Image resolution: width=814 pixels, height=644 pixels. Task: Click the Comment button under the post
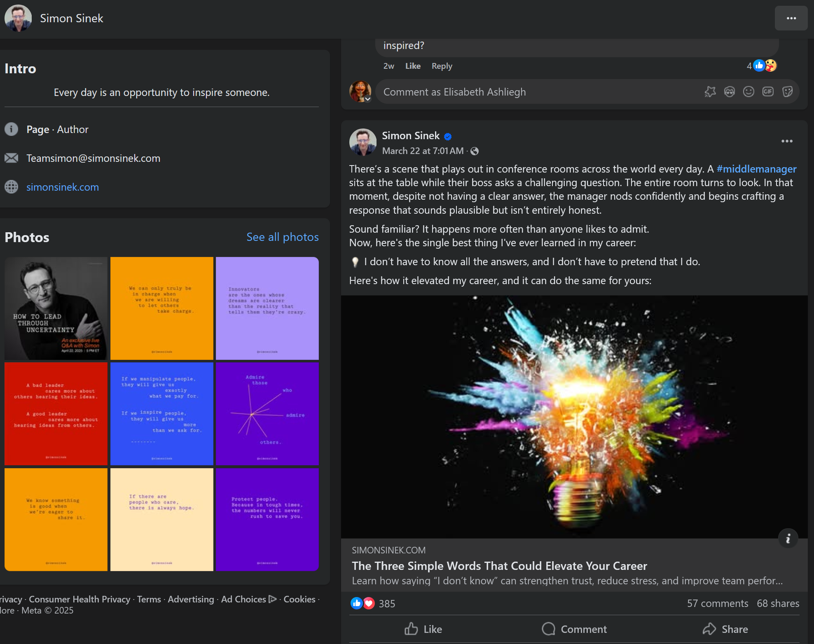coord(574,629)
